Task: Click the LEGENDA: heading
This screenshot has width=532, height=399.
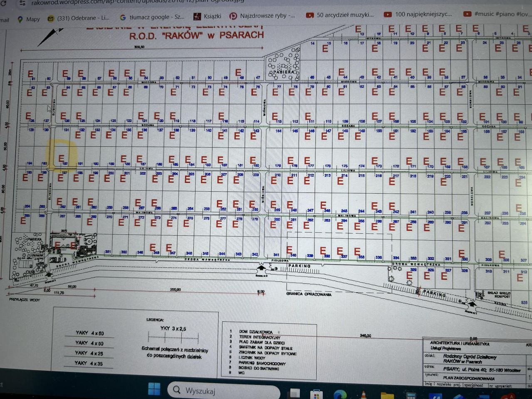Action: click(x=155, y=320)
